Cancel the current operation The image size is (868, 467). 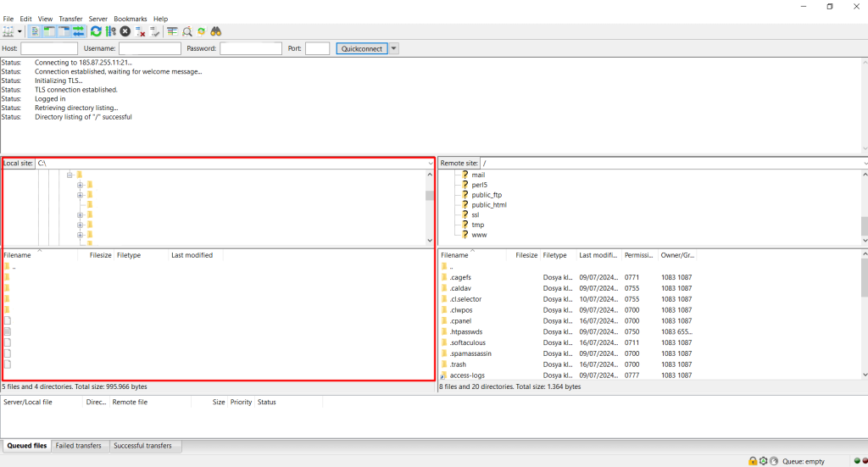[125, 31]
